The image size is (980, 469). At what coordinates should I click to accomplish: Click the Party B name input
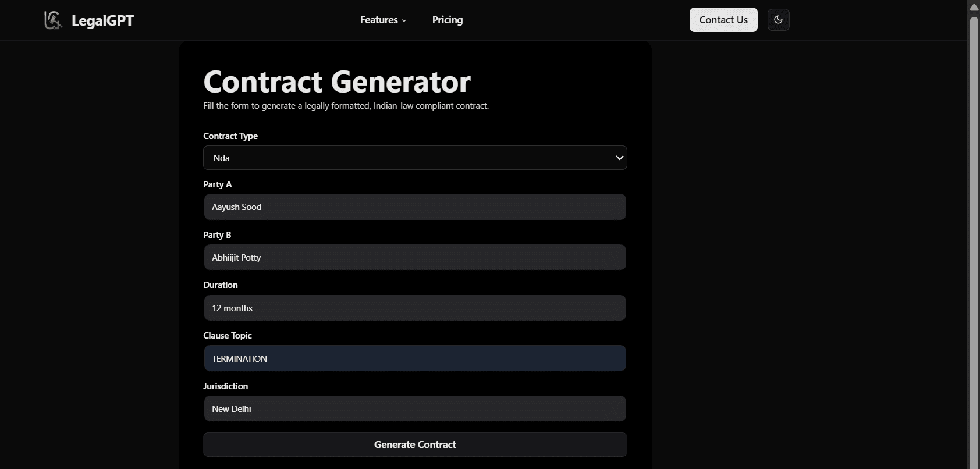coord(415,258)
